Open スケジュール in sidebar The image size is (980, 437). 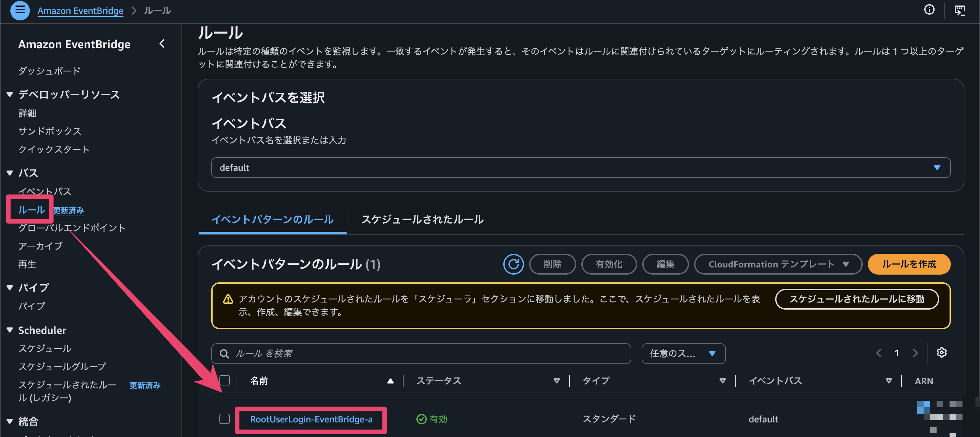click(45, 349)
